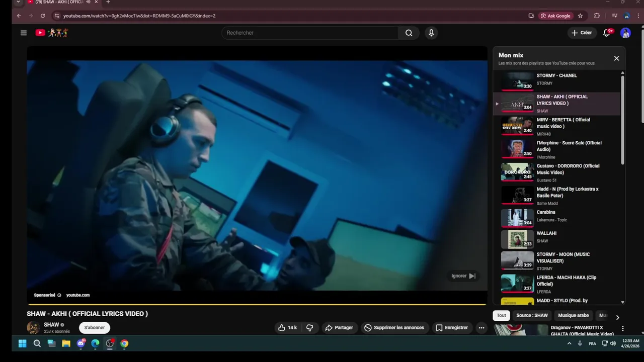Select the Musique arabe chip
This screenshot has width=644, height=362.
pyautogui.click(x=574, y=316)
